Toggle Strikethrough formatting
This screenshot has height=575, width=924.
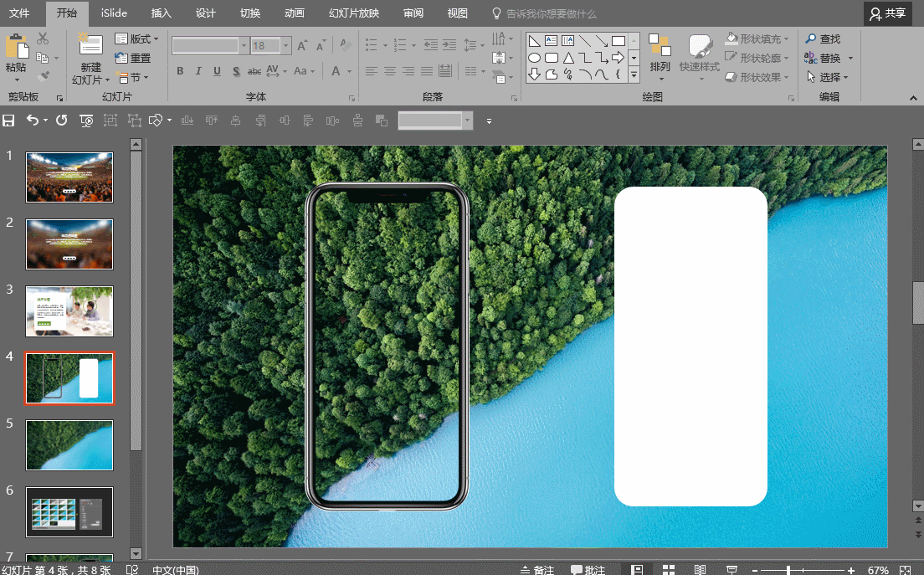[x=254, y=71]
